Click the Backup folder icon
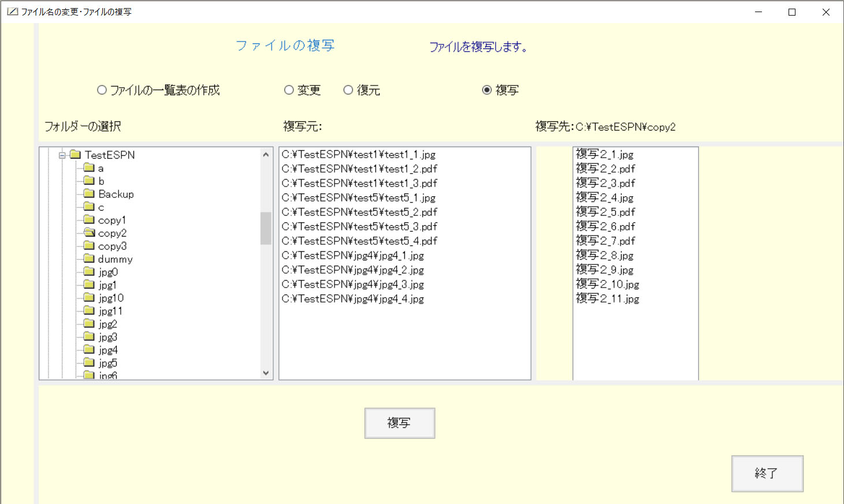844x504 pixels. pos(89,194)
